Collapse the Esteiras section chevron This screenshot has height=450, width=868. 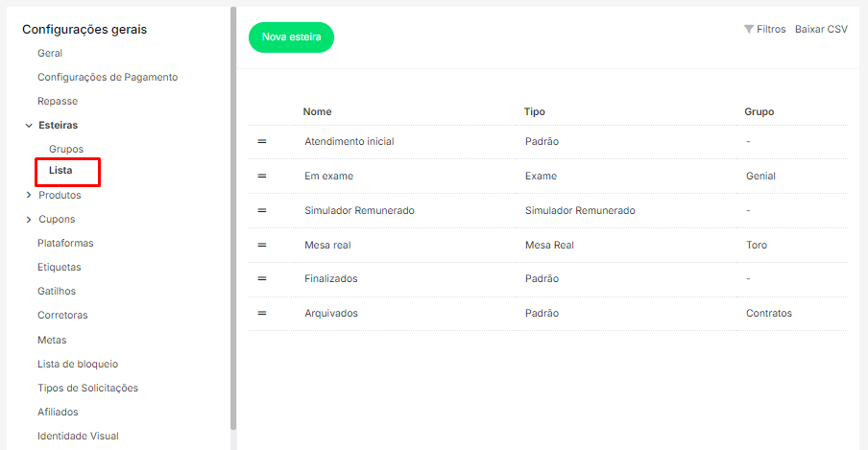pyautogui.click(x=29, y=126)
